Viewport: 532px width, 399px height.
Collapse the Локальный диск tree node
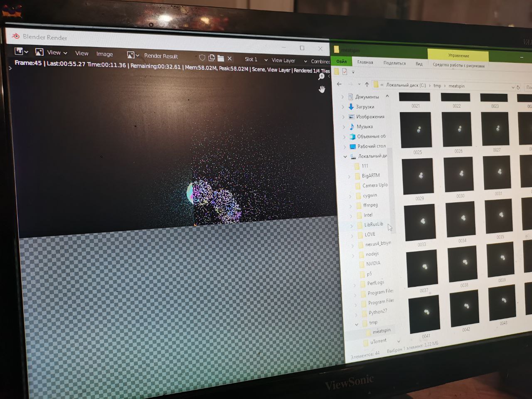pos(345,157)
